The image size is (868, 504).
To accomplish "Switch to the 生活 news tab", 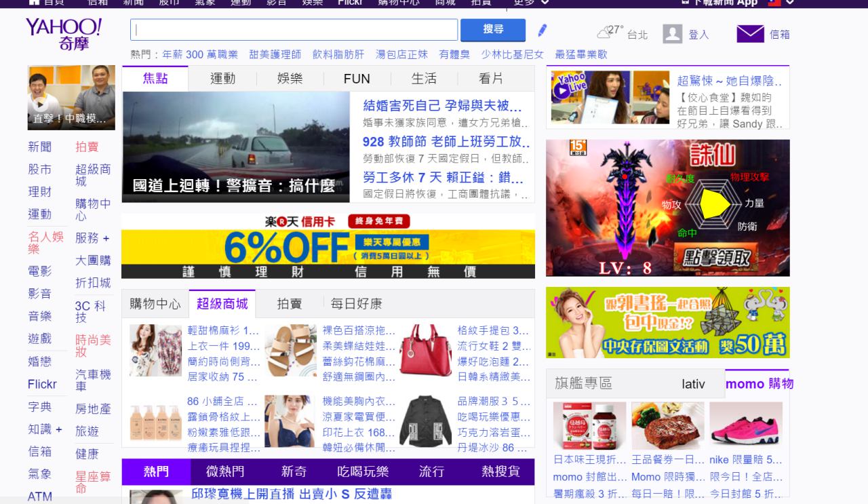I will click(x=424, y=79).
